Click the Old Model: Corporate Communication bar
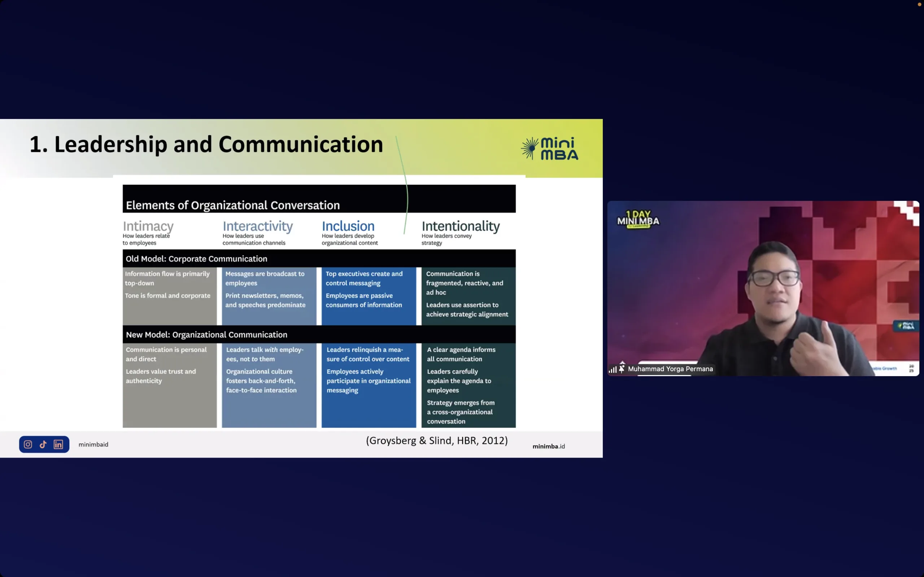The image size is (924, 577). point(319,258)
